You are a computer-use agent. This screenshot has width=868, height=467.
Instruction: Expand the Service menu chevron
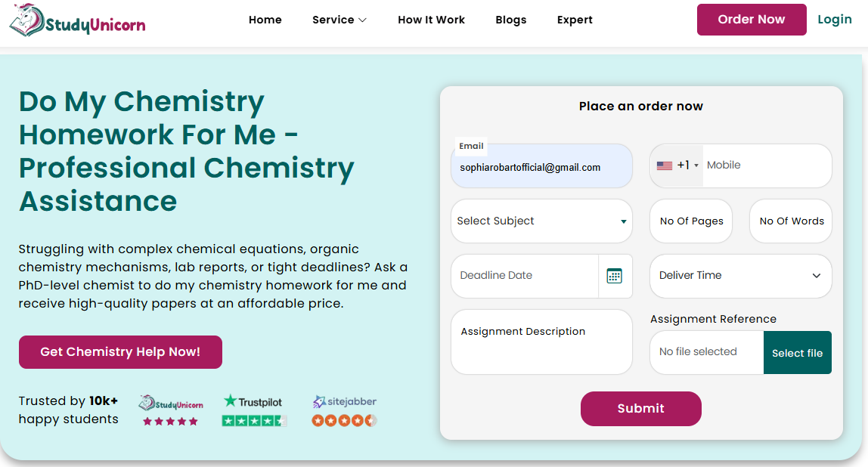click(363, 20)
